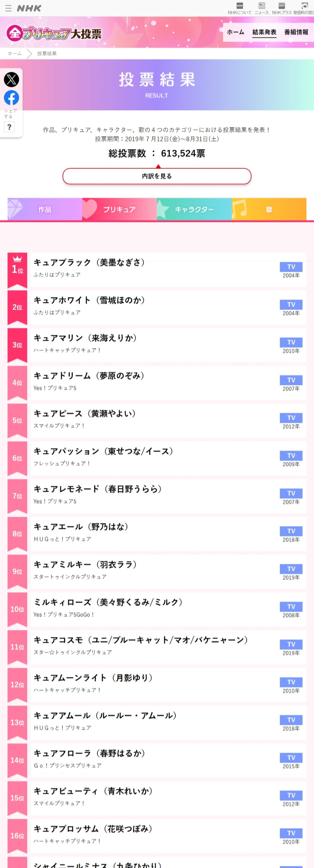Follow the ホーム breadcrumb link
This screenshot has width=314, height=868.
click(x=15, y=54)
